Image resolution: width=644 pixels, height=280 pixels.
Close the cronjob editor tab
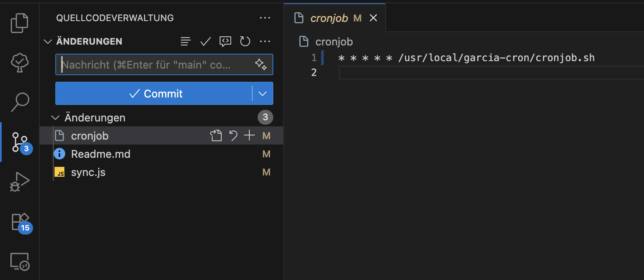pos(373,18)
